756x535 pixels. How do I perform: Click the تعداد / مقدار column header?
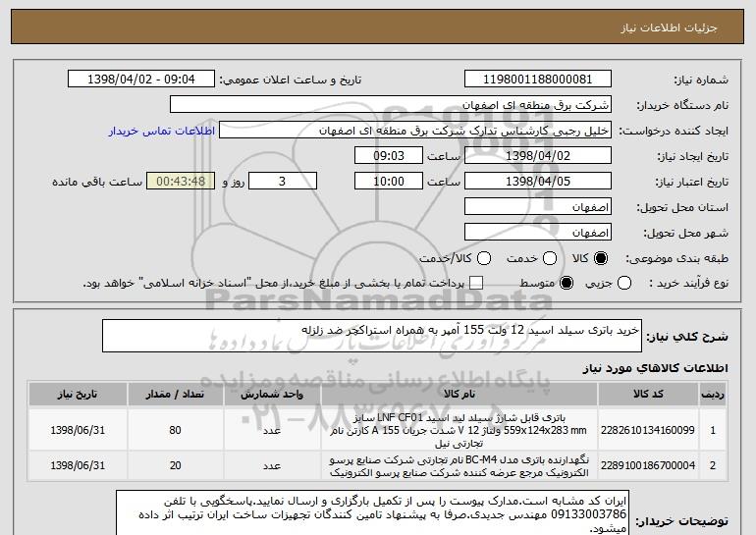point(175,395)
